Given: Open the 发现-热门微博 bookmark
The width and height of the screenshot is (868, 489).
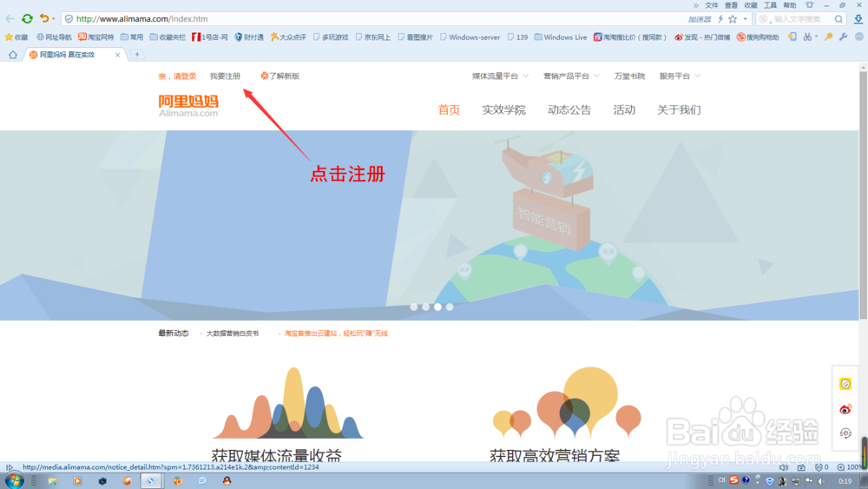Looking at the screenshot, I should (x=702, y=37).
